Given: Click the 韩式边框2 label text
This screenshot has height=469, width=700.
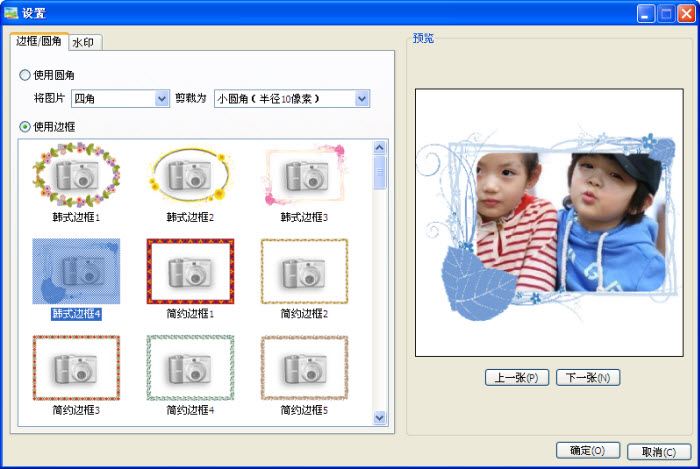Looking at the screenshot, I should pyautogui.click(x=191, y=217).
